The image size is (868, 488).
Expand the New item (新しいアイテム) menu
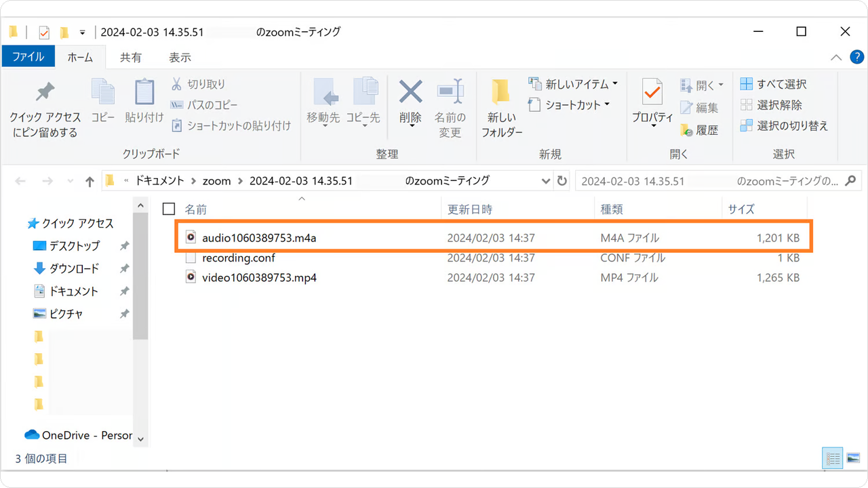(573, 84)
